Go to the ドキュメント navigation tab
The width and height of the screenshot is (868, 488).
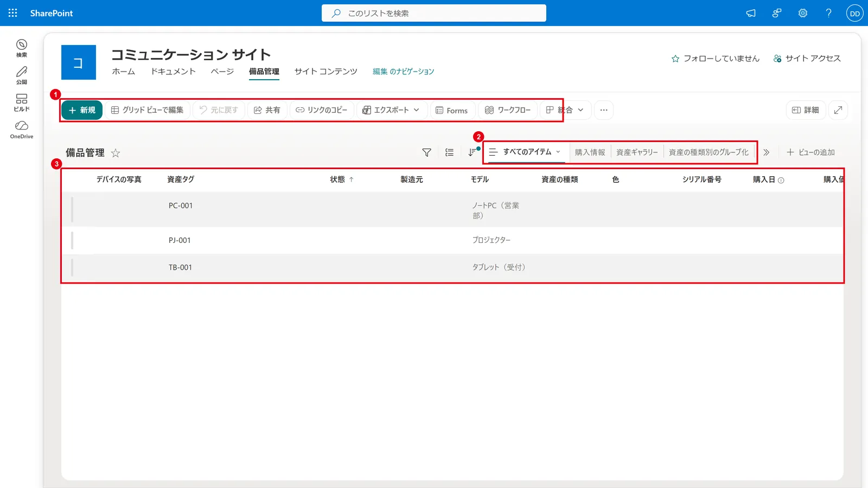[x=173, y=72]
